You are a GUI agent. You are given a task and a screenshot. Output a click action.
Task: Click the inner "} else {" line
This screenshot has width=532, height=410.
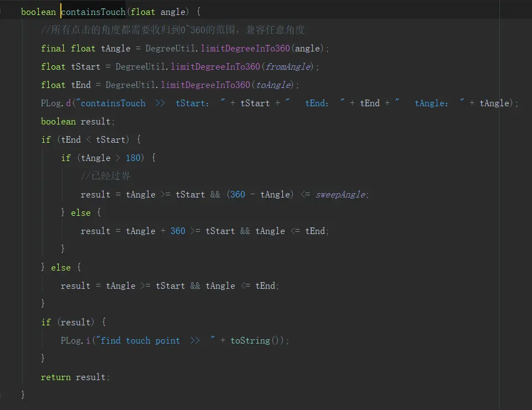pos(81,213)
